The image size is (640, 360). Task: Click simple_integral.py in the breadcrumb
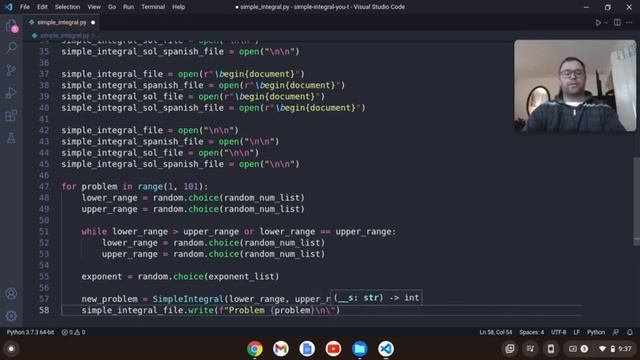click(64, 36)
